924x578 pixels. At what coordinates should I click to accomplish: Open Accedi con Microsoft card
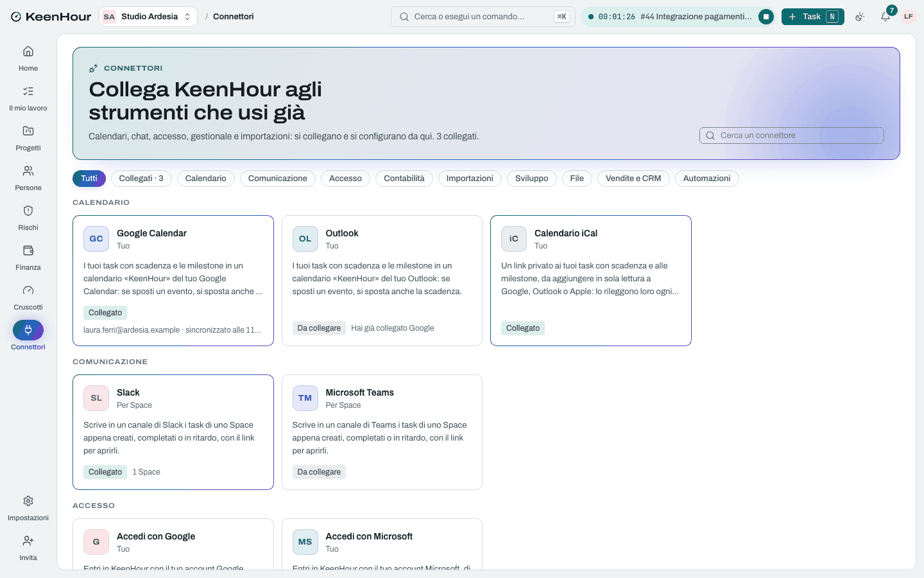coord(382,544)
